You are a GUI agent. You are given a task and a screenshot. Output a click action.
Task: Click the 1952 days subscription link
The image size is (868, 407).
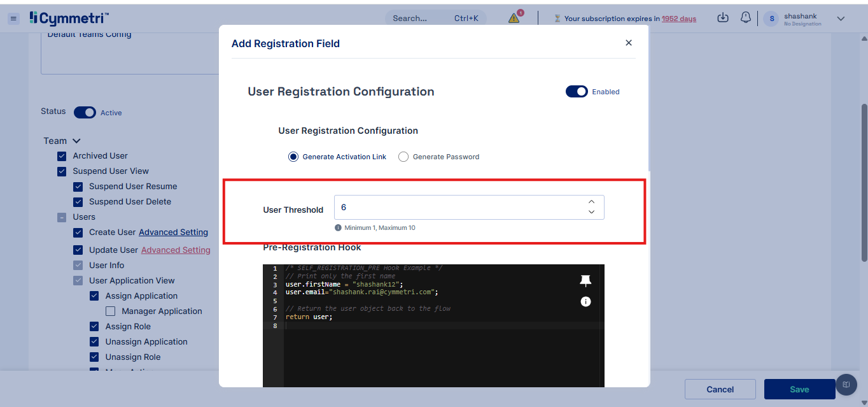point(679,18)
